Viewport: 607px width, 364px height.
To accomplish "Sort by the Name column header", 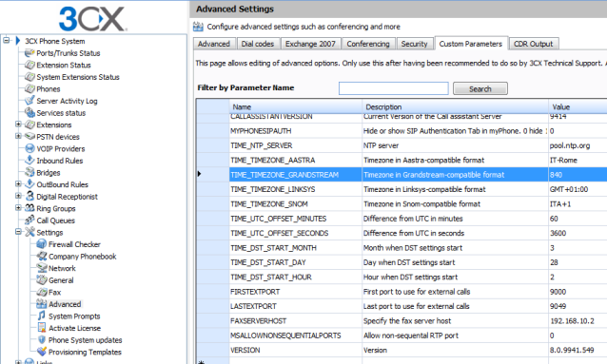I will 296,106.
